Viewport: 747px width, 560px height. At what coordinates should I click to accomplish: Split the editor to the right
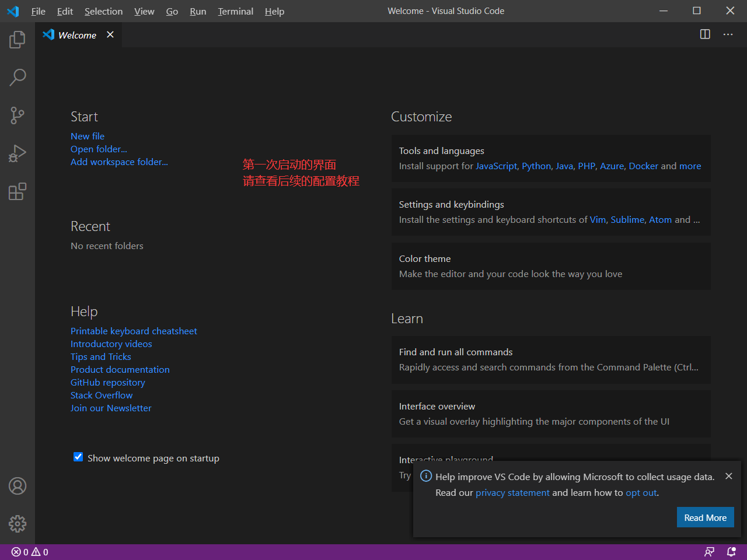click(x=705, y=34)
